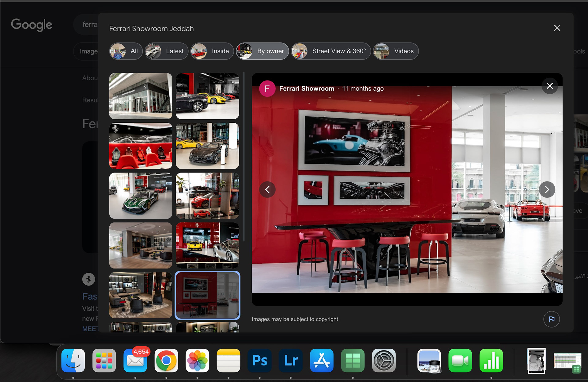The image size is (588, 382).
Task: Open the Mail app with 4,654 badge
Action: tap(135, 361)
